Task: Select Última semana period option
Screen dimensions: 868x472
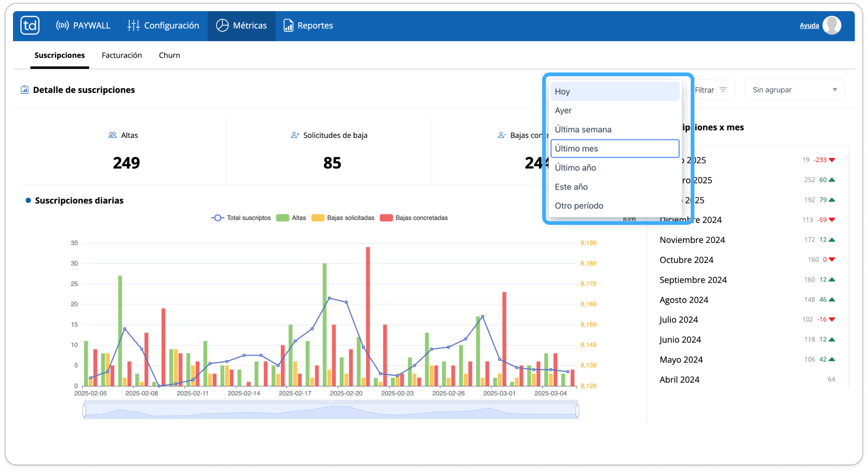Action: 615,130
